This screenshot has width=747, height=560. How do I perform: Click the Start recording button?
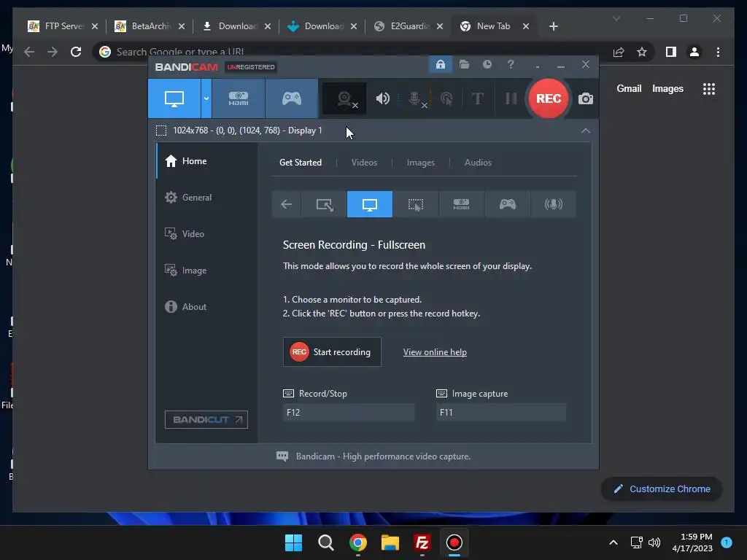coord(332,352)
